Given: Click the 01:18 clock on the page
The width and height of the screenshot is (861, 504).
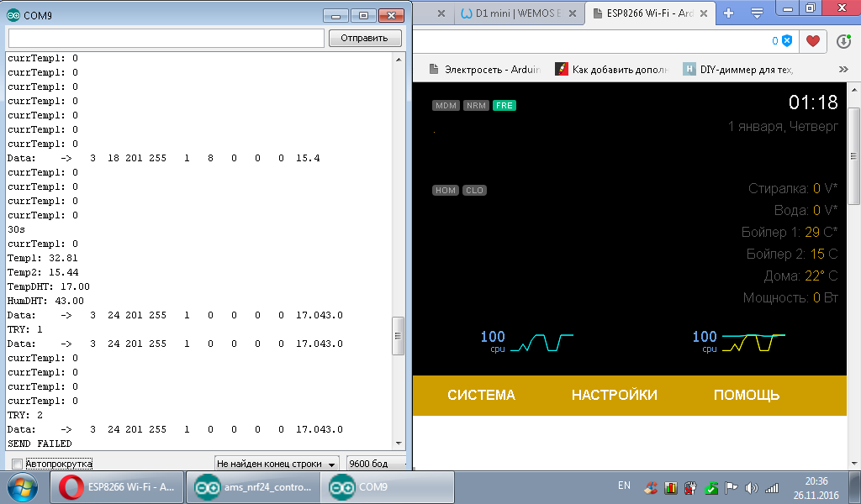Looking at the screenshot, I should [x=813, y=102].
